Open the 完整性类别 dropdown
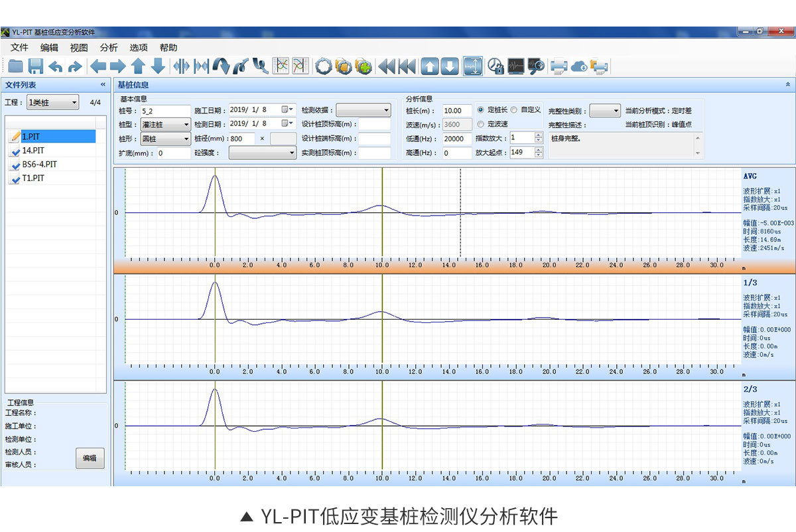Screen dimensions: 796x532 click(x=606, y=110)
